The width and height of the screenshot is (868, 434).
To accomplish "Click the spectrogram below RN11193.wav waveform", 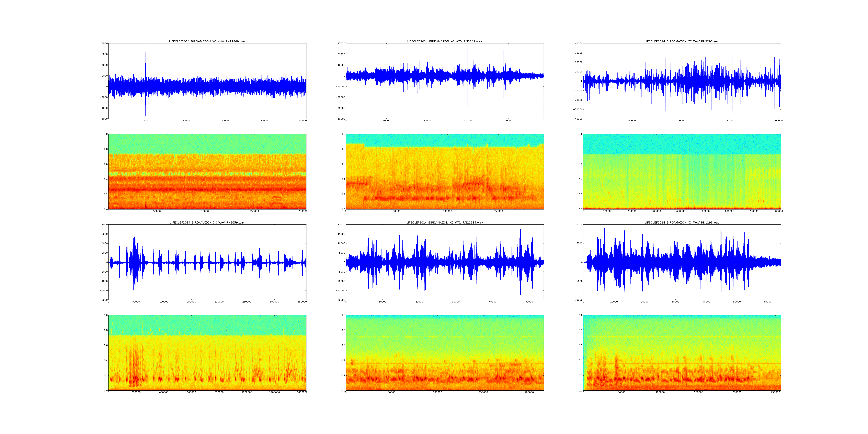I will coord(682,352).
